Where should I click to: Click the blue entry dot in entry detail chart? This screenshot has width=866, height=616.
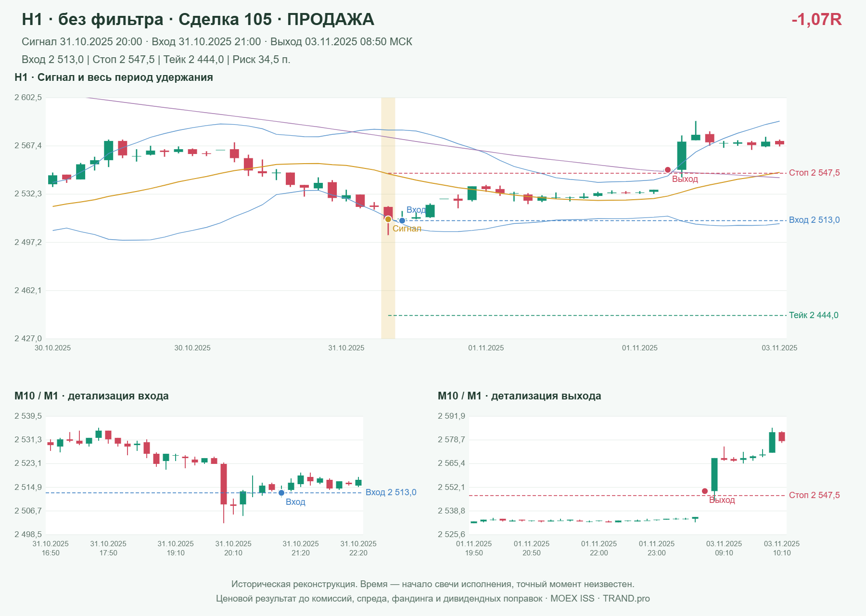pyautogui.click(x=281, y=493)
